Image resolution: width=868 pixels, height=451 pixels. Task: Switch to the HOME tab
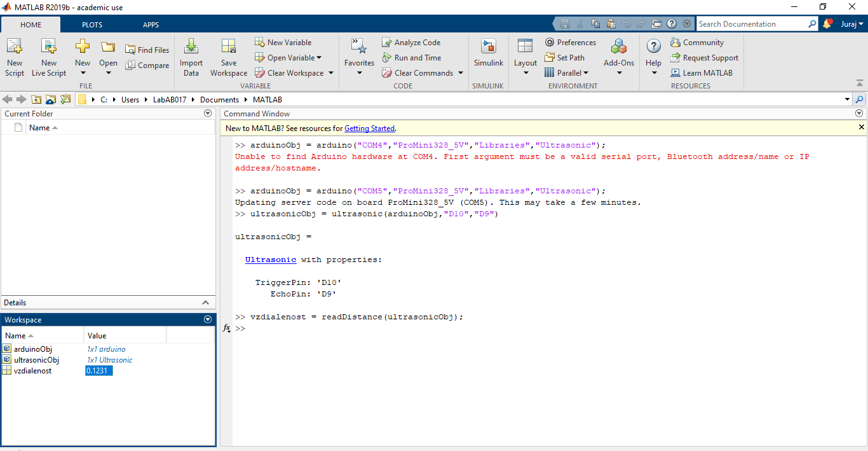31,25
